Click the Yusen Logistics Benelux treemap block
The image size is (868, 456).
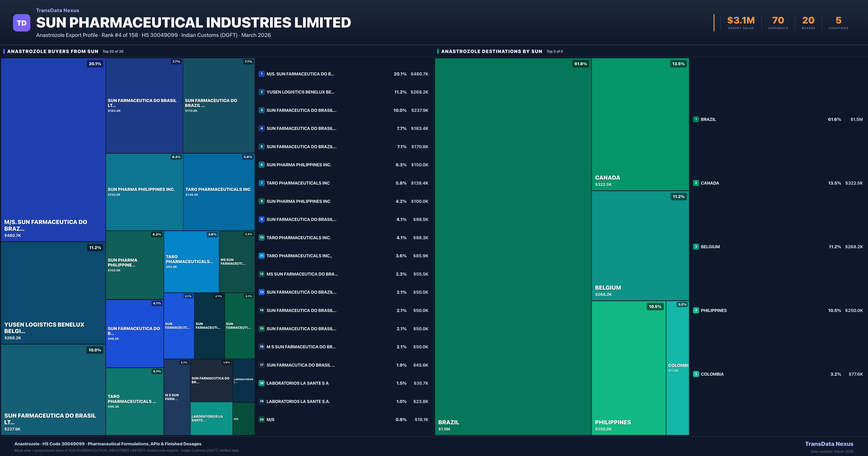[53, 293]
